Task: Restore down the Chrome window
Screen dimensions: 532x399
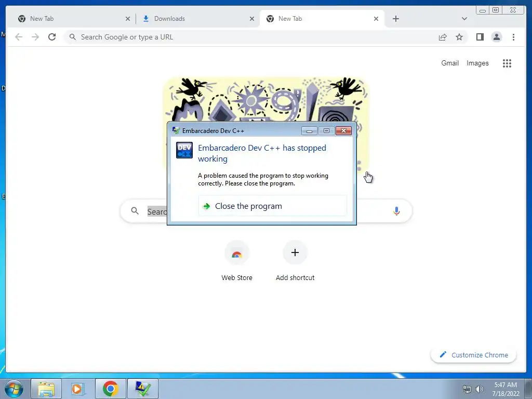Action: click(x=496, y=10)
